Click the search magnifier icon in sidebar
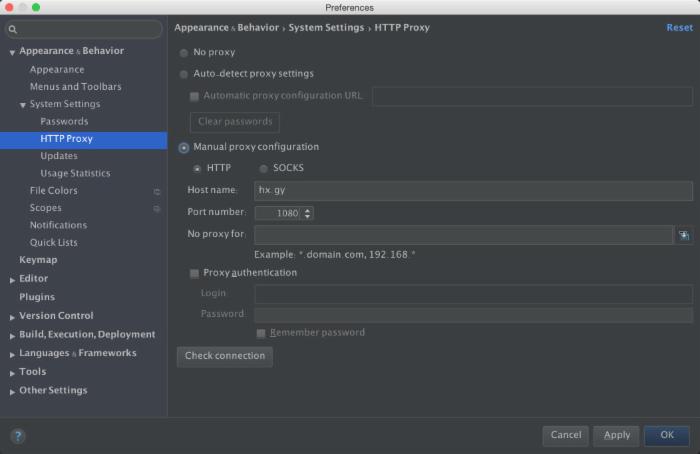Image resolution: width=700 pixels, height=454 pixels. tap(14, 30)
